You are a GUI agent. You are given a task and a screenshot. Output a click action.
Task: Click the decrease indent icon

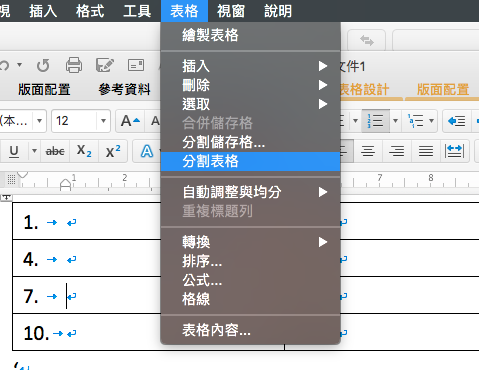click(x=456, y=121)
